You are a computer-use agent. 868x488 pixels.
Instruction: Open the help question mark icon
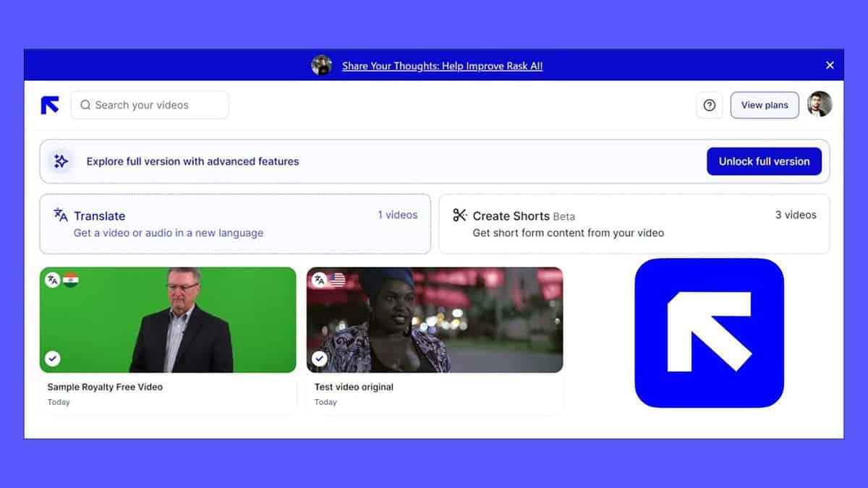pyautogui.click(x=709, y=105)
